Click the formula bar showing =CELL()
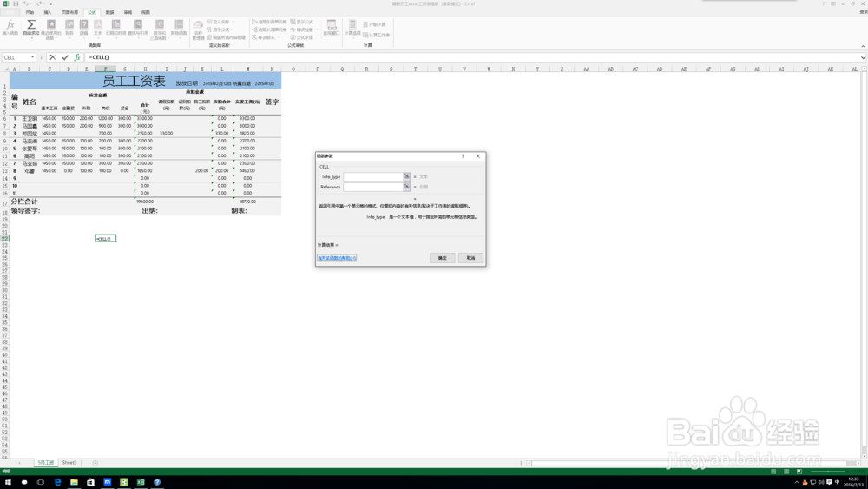The height and width of the screenshot is (489, 868). click(x=473, y=57)
